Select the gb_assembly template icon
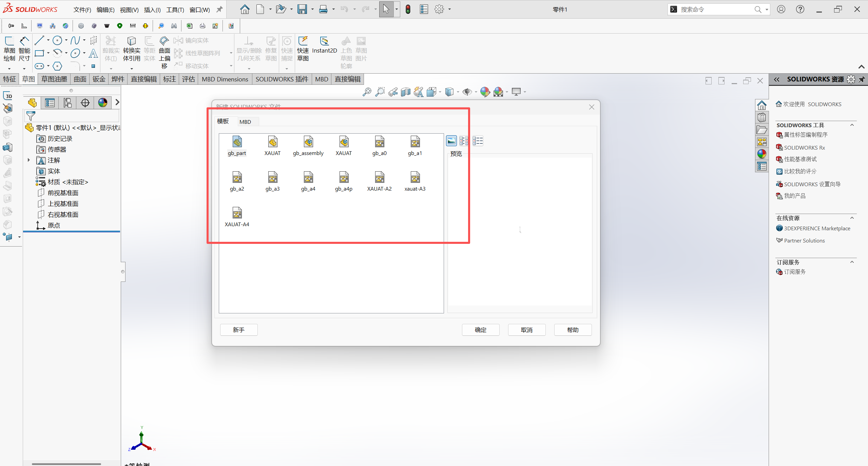The width and height of the screenshot is (868, 466). coord(308,142)
